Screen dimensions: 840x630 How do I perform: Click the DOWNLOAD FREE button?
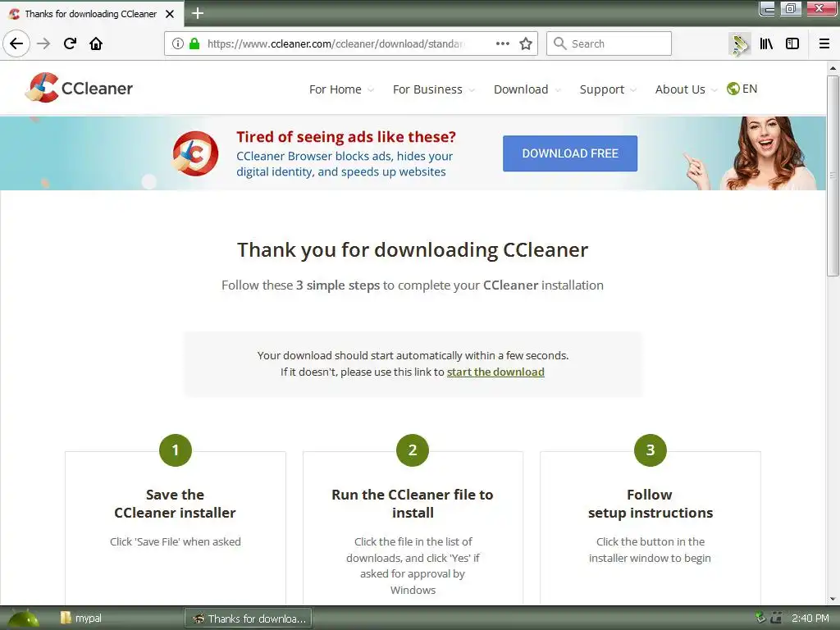point(570,153)
